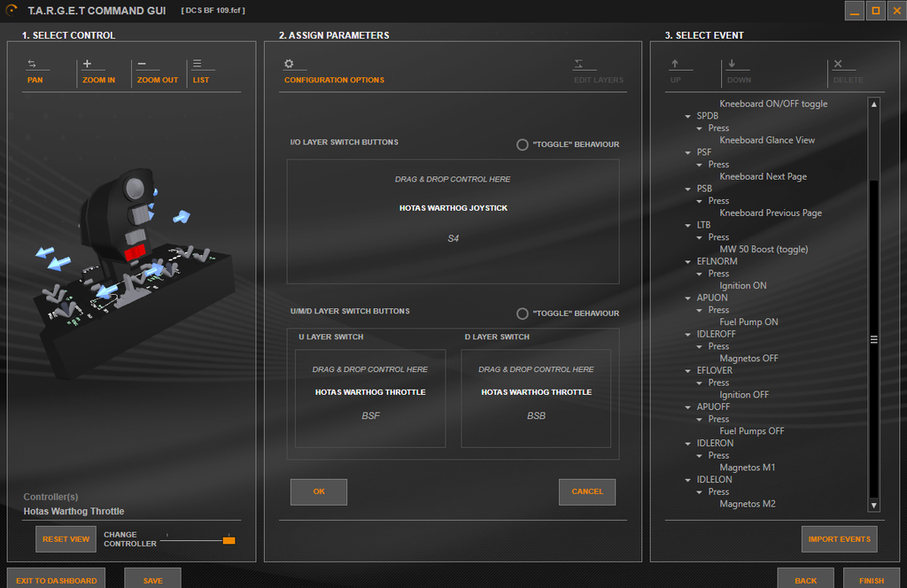
Task: Move event Up with arrow icon
Action: (675, 65)
